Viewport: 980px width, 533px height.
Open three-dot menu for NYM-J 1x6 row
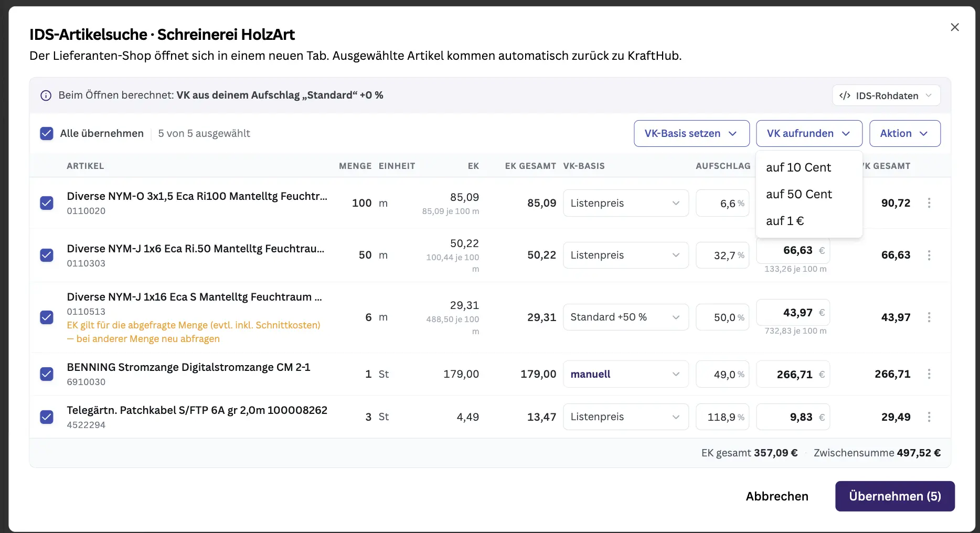[929, 255]
